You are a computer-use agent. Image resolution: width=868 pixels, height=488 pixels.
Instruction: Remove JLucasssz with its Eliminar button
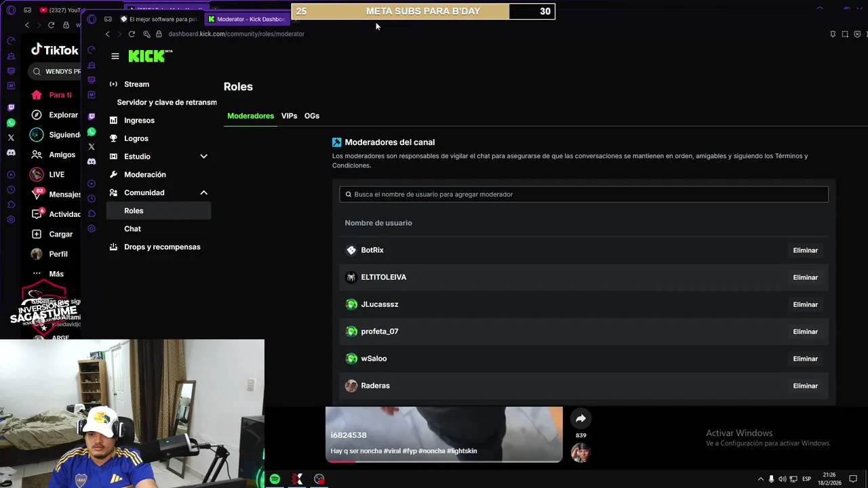tap(806, 304)
